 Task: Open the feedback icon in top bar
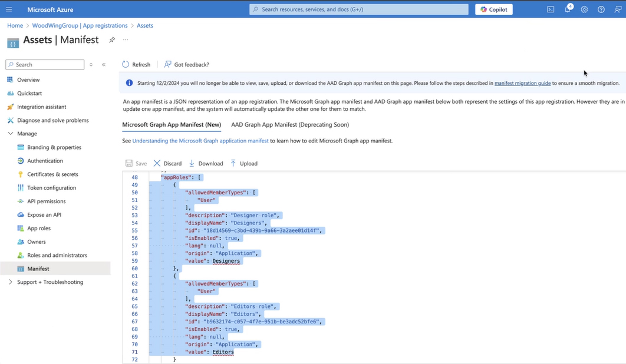click(618, 9)
